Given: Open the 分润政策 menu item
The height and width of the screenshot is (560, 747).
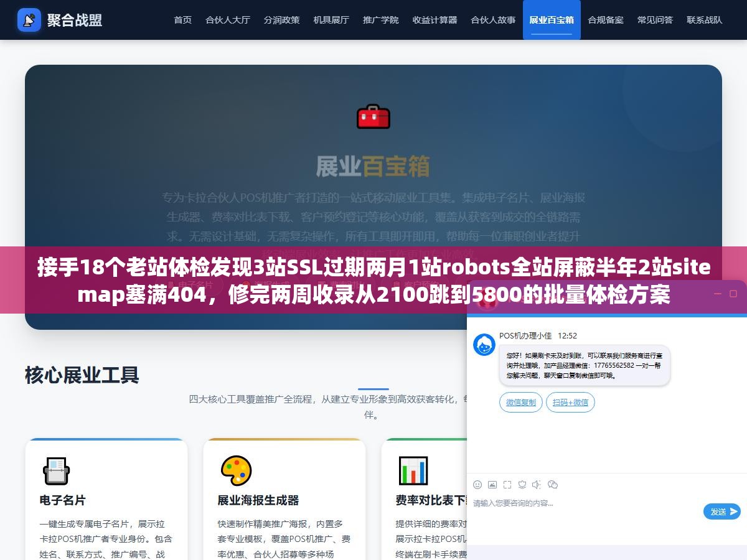Looking at the screenshot, I should coord(281,20).
